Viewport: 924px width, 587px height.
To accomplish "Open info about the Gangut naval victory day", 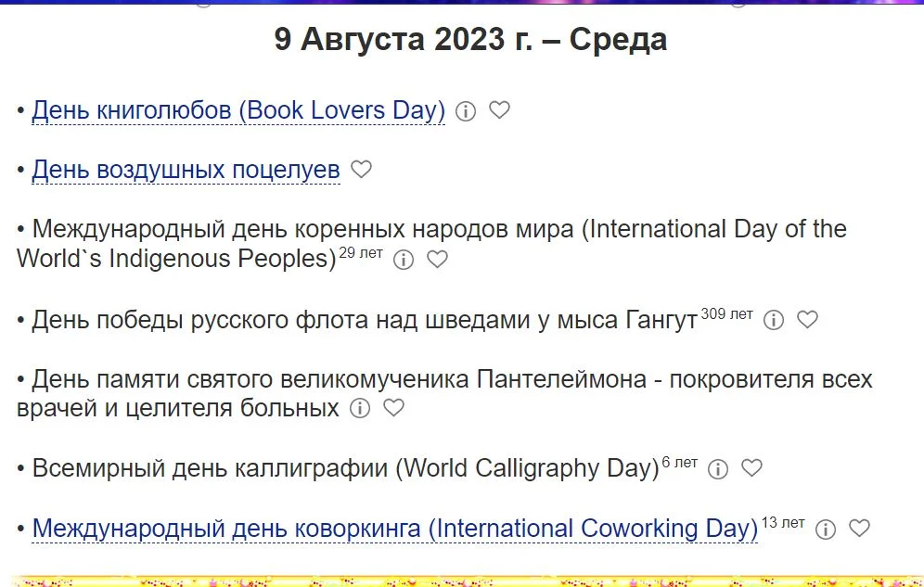I will click(x=772, y=320).
